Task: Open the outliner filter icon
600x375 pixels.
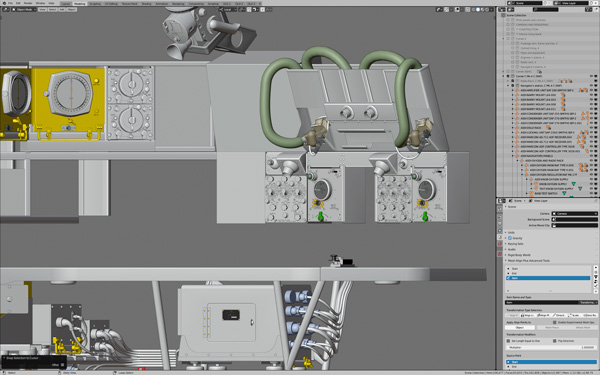Action: [589, 9]
